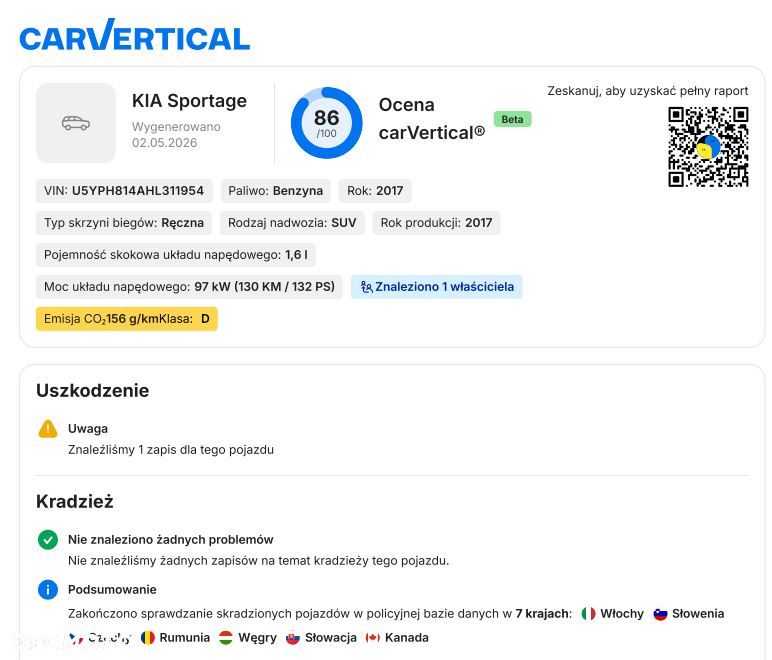Image resolution: width=772 pixels, height=660 pixels.
Task: Click the Slovenia flag icon
Action: tap(660, 614)
